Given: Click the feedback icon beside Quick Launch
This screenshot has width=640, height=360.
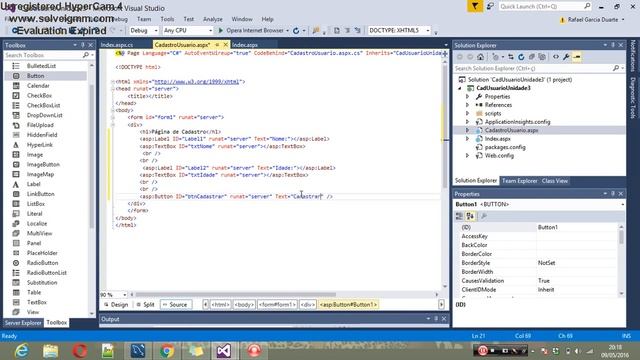Looking at the screenshot, I should [x=490, y=6].
